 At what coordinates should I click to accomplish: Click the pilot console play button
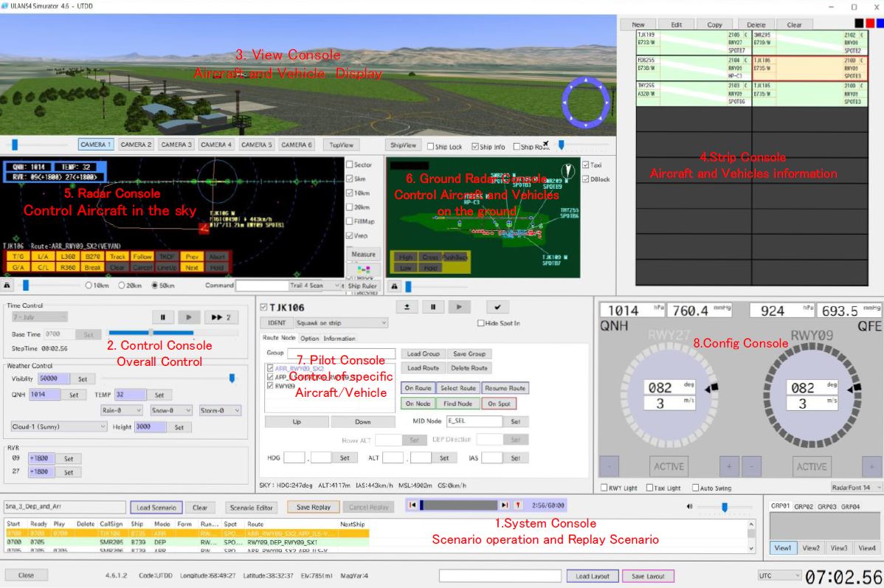click(459, 307)
